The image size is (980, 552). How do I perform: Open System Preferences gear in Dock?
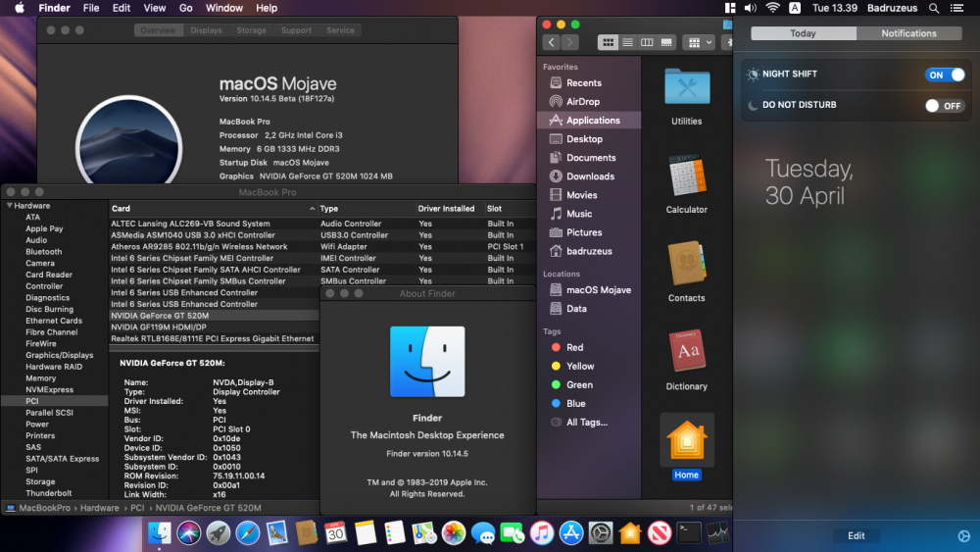600,532
